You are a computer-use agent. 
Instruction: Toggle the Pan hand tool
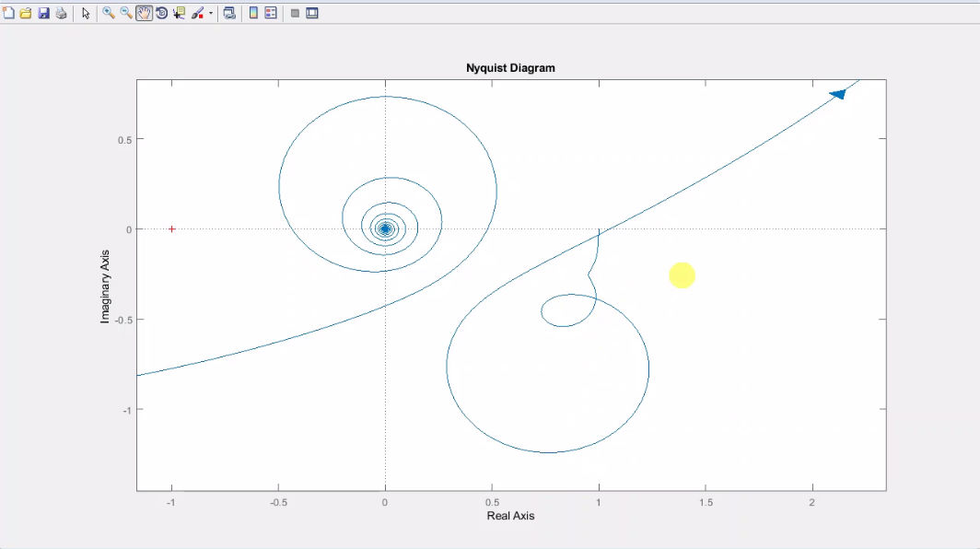click(x=144, y=14)
